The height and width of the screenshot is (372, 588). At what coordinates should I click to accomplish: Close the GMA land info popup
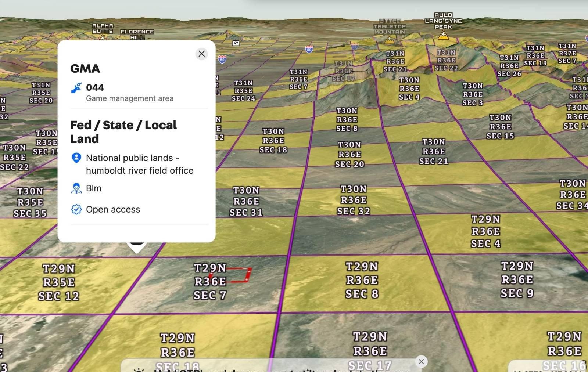pos(201,54)
